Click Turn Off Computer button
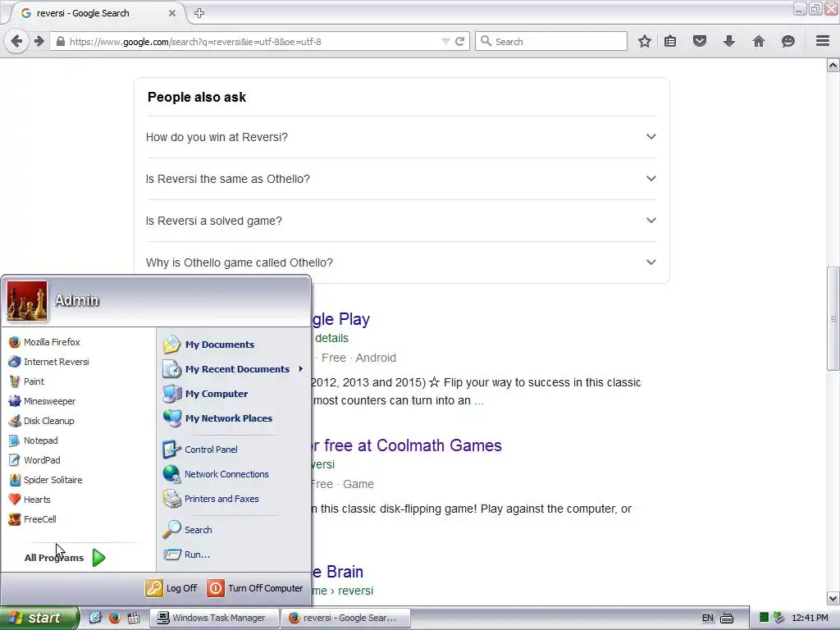 255,588
